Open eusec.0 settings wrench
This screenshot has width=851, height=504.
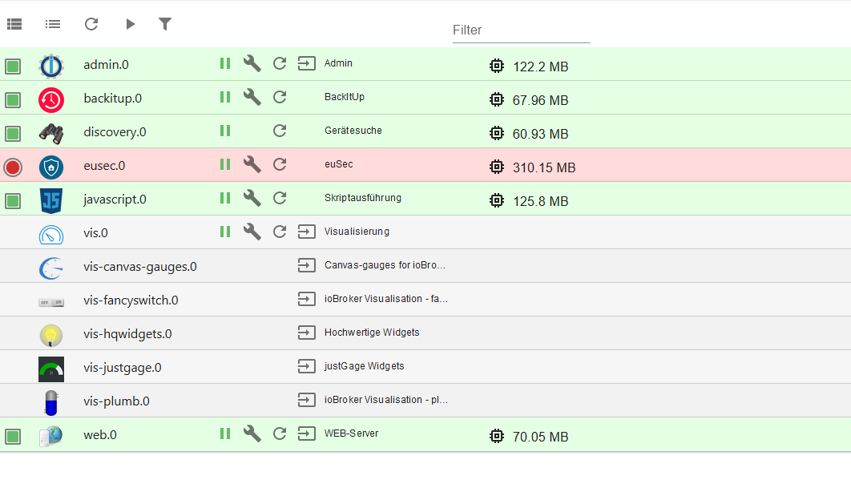click(x=252, y=164)
